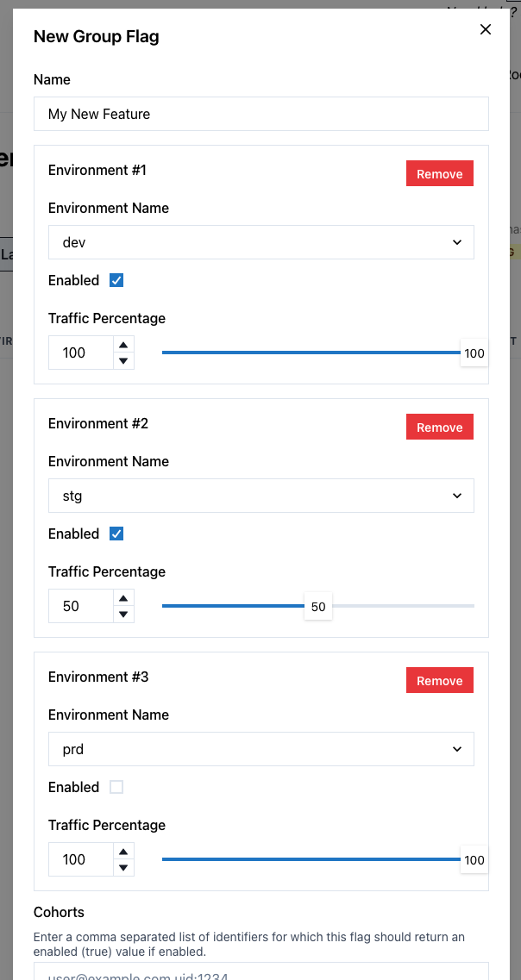The image size is (521, 980).
Task: Toggle Enabled checkbox for stg environment
Action: [116, 534]
